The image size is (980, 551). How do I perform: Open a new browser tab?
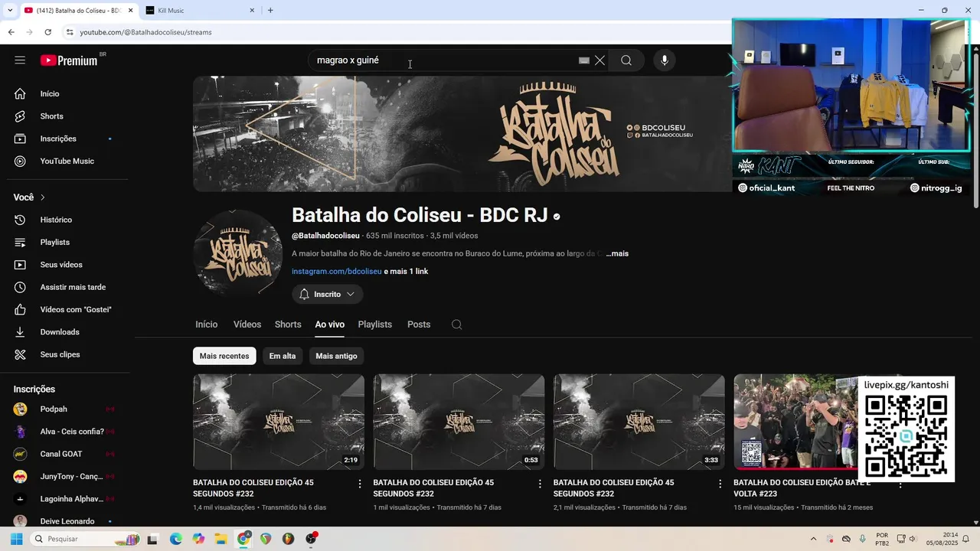pyautogui.click(x=270, y=11)
